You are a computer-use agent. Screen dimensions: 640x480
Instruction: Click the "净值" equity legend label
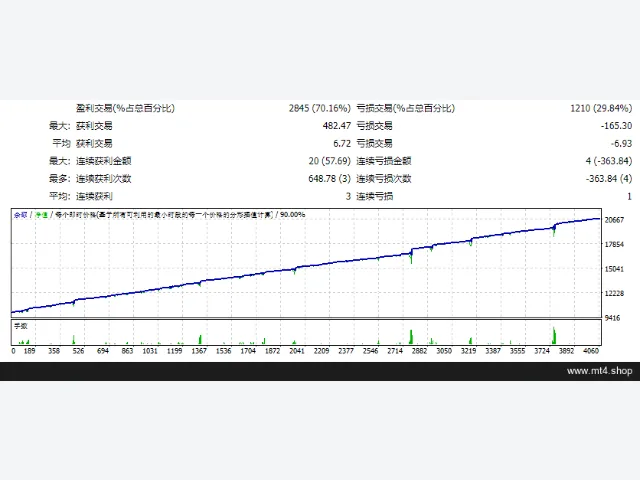click(41, 215)
